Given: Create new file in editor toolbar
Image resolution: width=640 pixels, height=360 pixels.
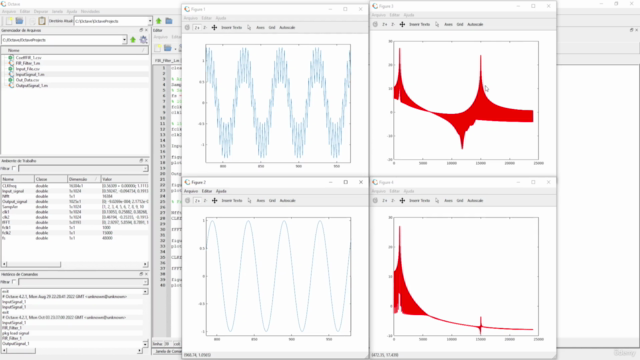Looking at the screenshot, I should pyautogui.click(x=158, y=49).
